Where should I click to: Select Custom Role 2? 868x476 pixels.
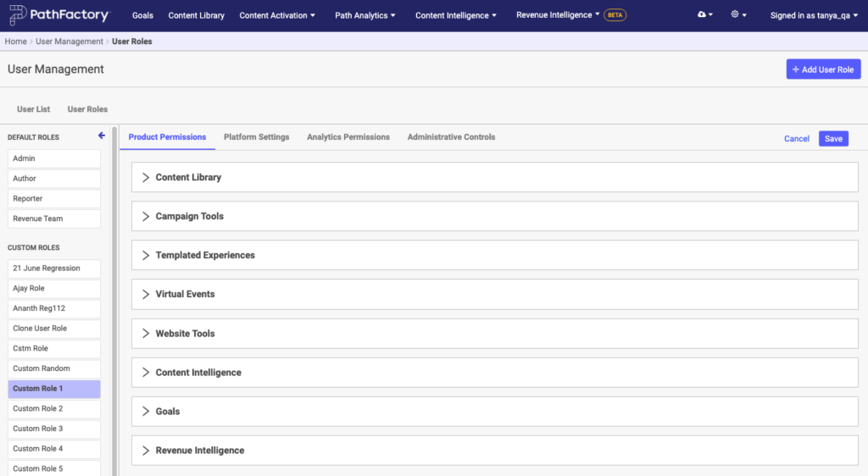[x=54, y=408]
